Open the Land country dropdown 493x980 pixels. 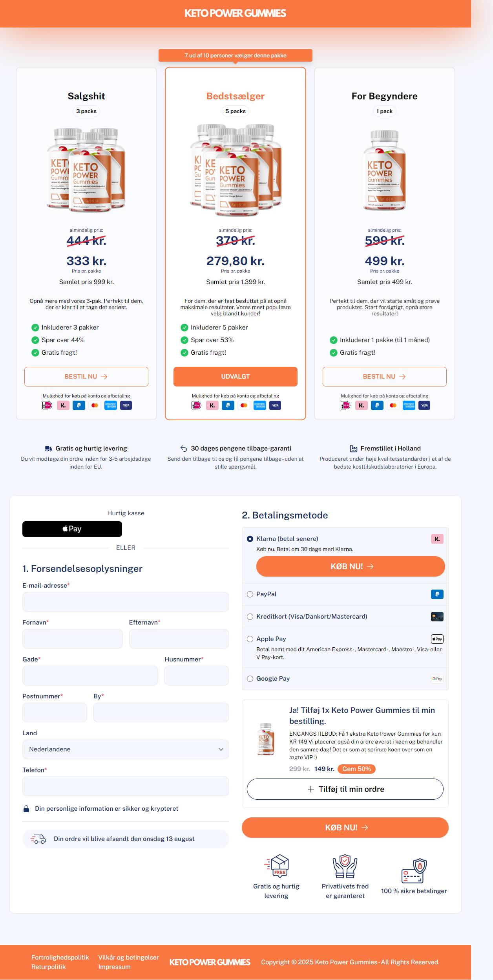[126, 749]
